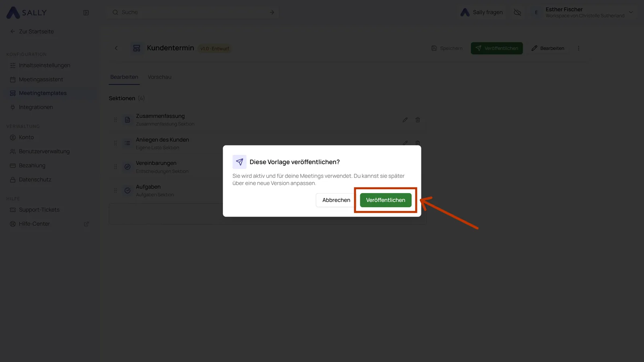Click the external link icon beside Hilfe-Center
Viewport: 644px width, 362px height.
click(86, 224)
